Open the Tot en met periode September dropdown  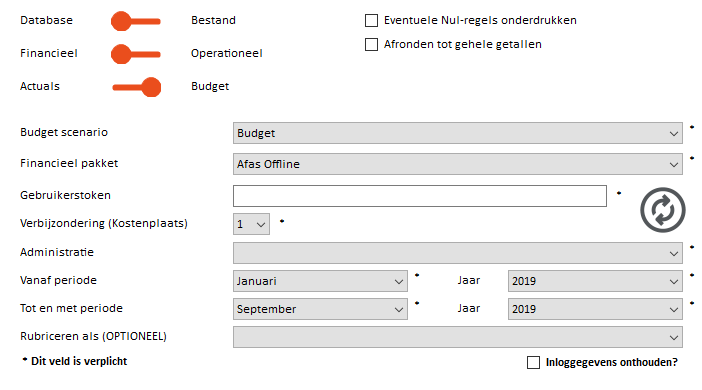tap(320, 309)
